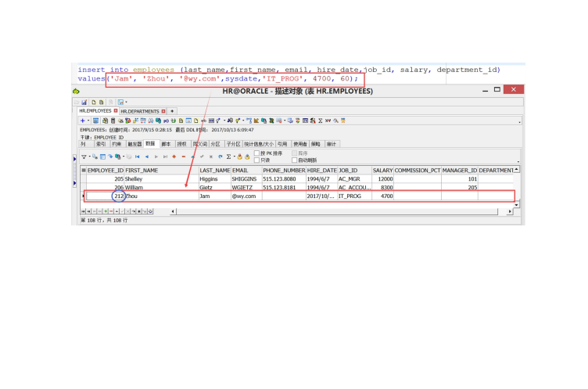Click the SALARY column header

383,171
